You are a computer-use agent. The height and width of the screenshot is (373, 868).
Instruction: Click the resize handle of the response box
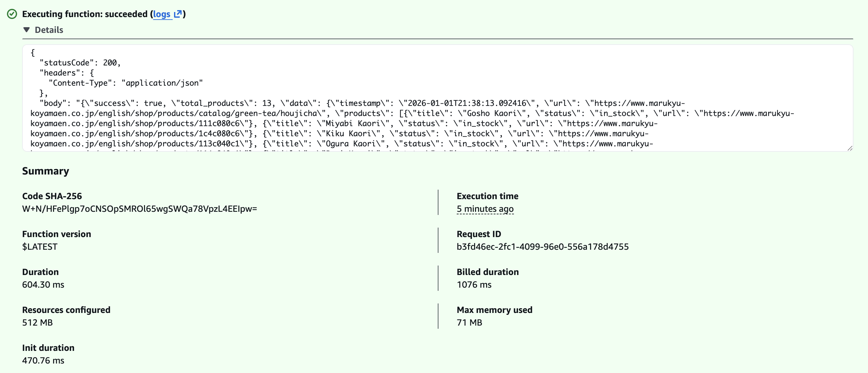[x=849, y=148]
